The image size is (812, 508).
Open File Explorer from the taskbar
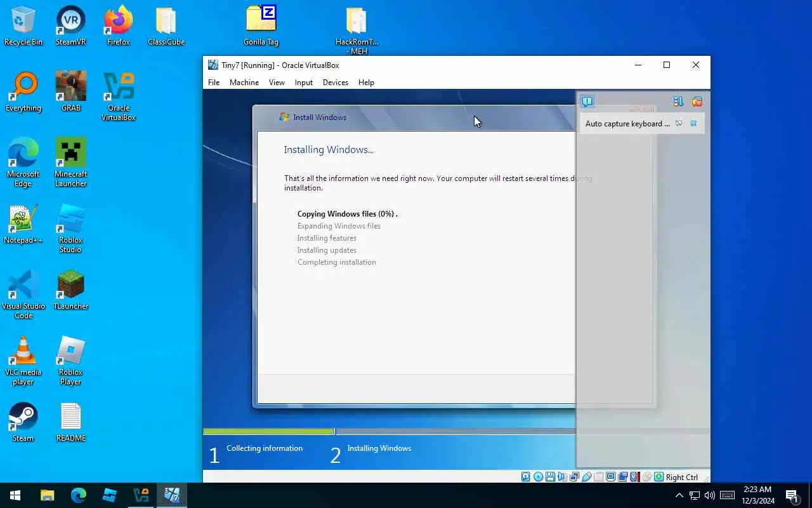click(x=48, y=495)
